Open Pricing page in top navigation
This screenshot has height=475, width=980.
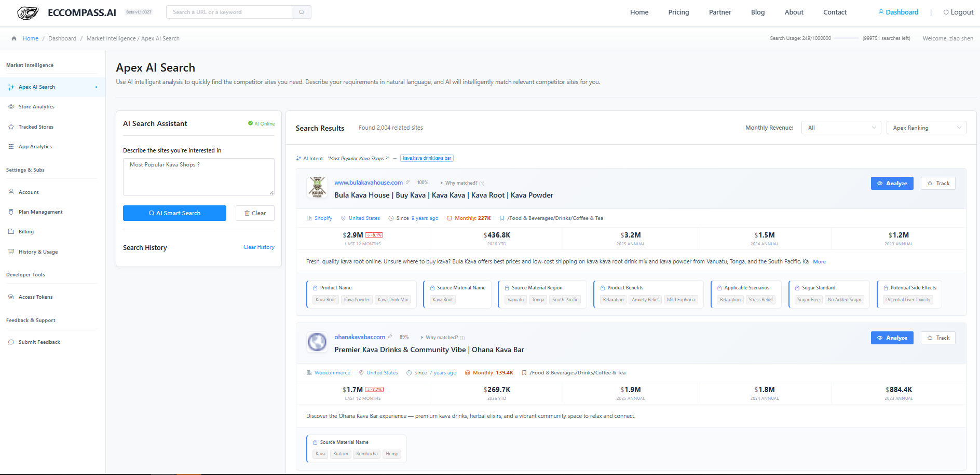[x=678, y=12]
